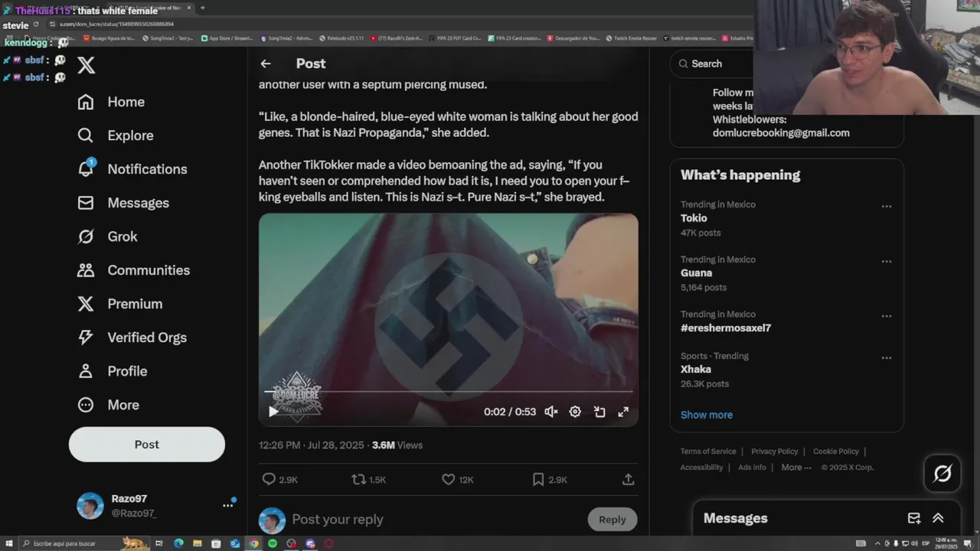
Task: Expand the footer More options
Action: [x=796, y=468]
